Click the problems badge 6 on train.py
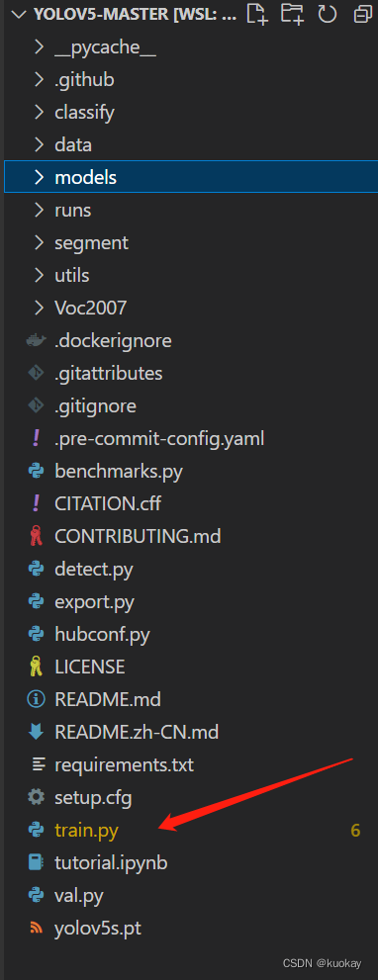This screenshot has width=378, height=980. click(355, 831)
